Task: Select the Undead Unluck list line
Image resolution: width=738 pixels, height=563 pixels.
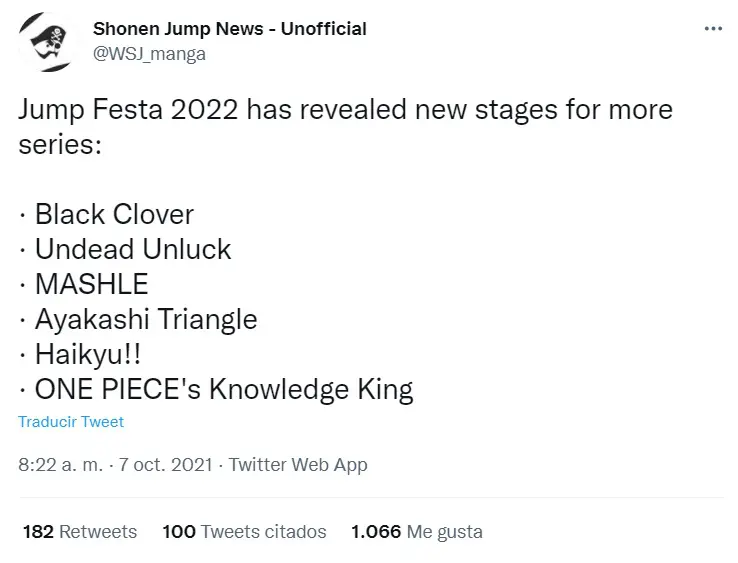Action: click(x=125, y=249)
